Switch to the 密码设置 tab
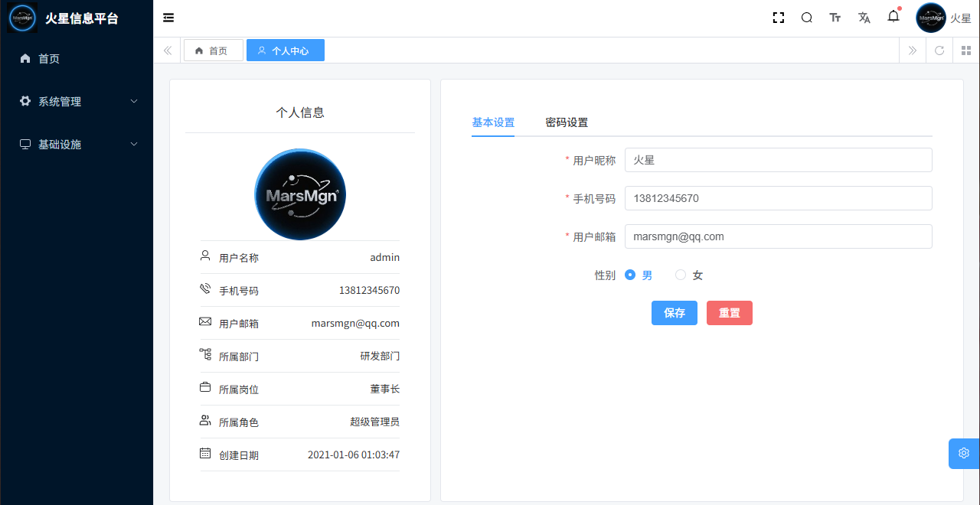Image resolution: width=980 pixels, height=505 pixels. point(567,122)
